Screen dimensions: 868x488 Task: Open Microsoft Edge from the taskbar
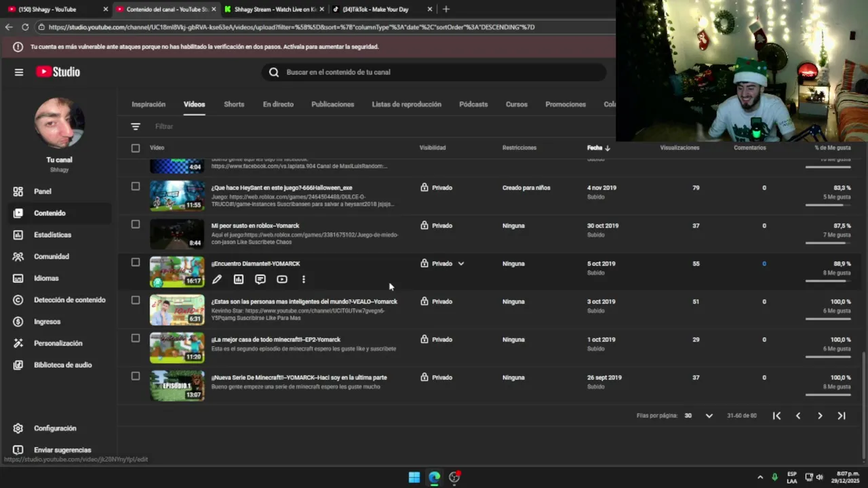[x=435, y=477]
